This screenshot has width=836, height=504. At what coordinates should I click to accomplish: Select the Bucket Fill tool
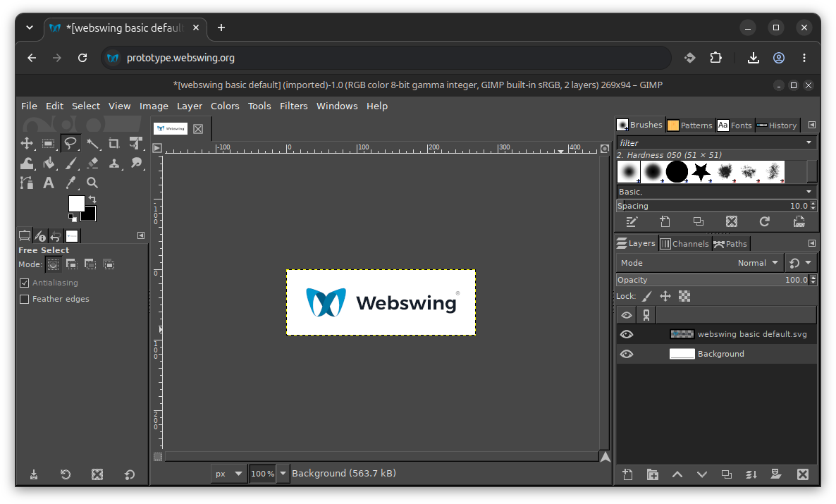(49, 164)
